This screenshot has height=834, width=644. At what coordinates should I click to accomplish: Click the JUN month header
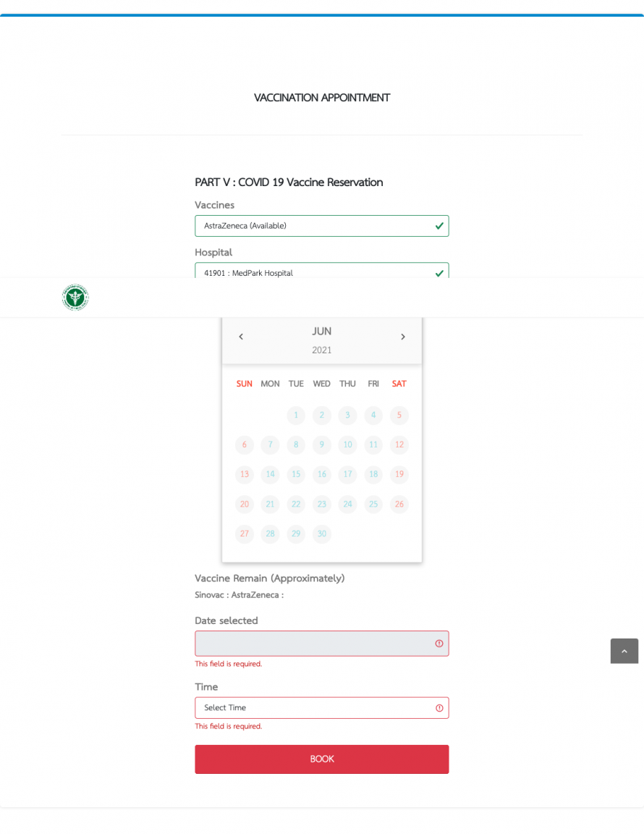321,331
